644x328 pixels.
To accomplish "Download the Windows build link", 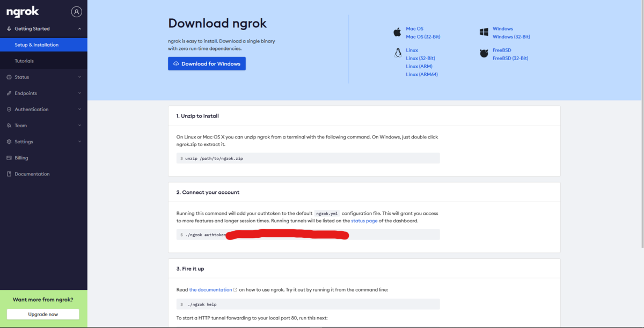I will pyautogui.click(x=503, y=29).
